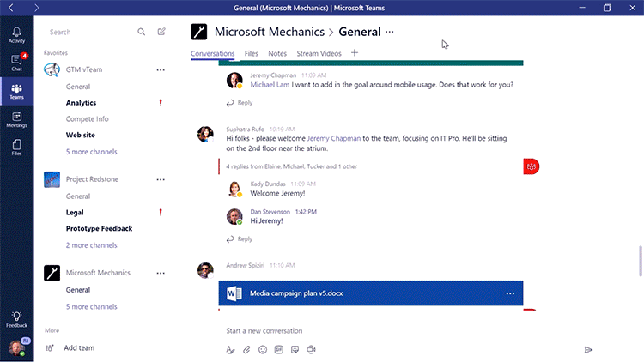The image size is (644, 362).
Task: Open the Files icon in the left rail
Action: (x=16, y=148)
